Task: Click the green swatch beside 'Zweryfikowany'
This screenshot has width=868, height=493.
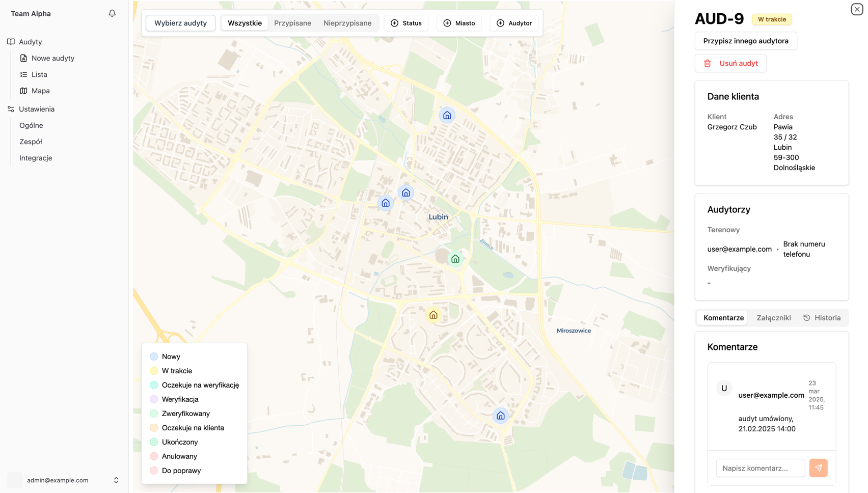Action: coord(154,414)
